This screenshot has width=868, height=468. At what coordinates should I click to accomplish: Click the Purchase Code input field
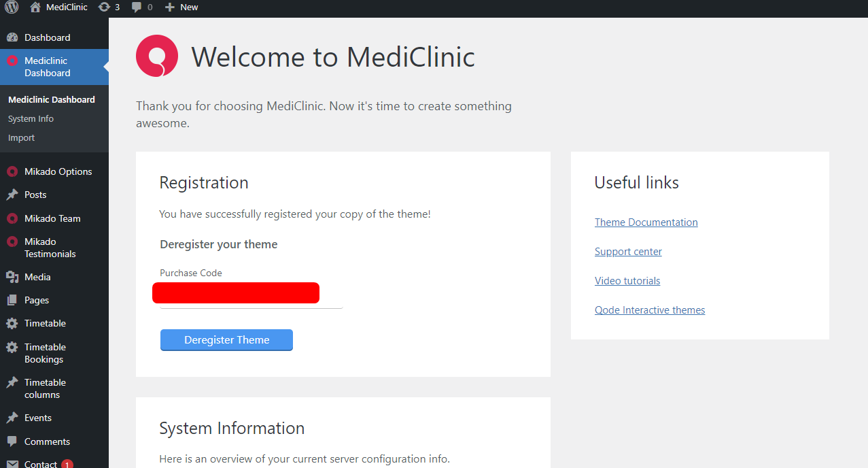251,295
